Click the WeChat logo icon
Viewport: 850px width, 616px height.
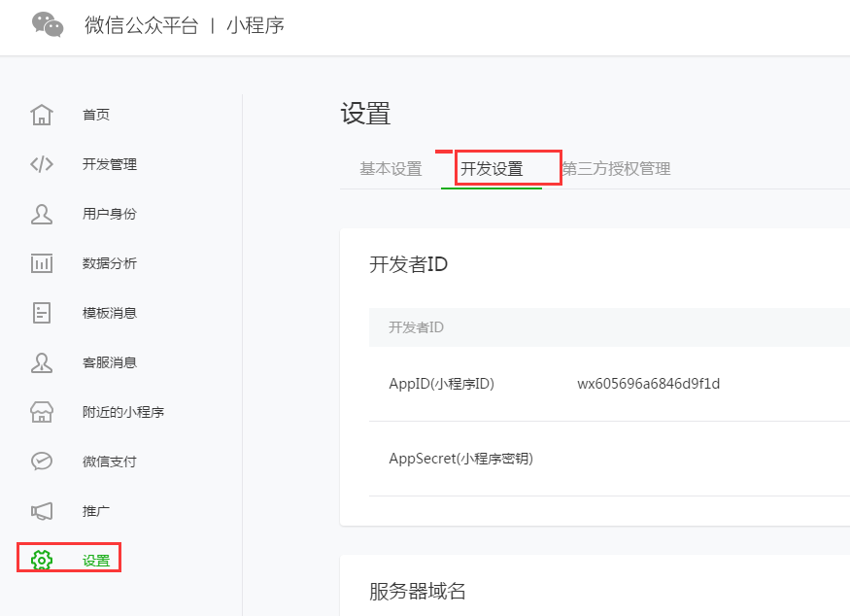[x=48, y=25]
